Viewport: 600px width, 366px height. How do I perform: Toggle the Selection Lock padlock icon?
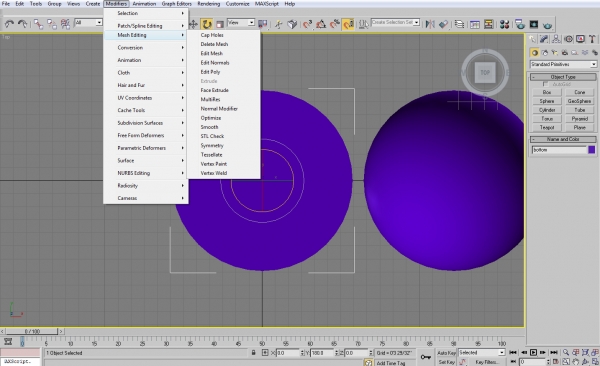point(253,353)
